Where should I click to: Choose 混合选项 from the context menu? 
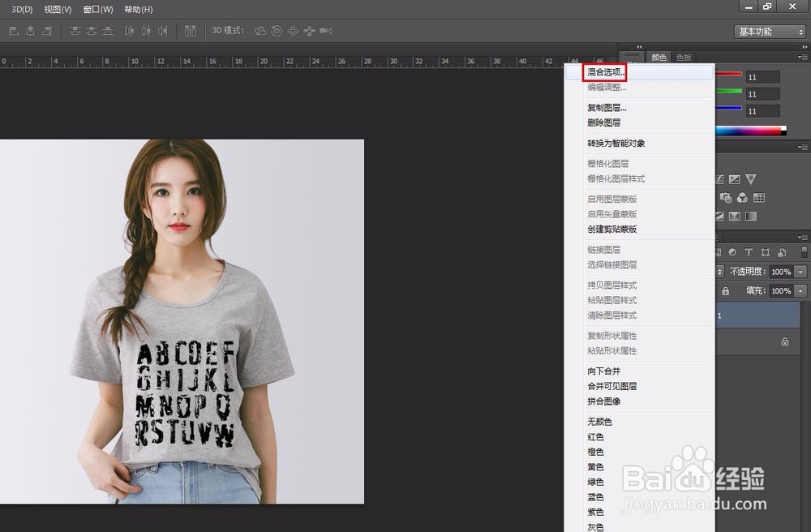pyautogui.click(x=604, y=71)
